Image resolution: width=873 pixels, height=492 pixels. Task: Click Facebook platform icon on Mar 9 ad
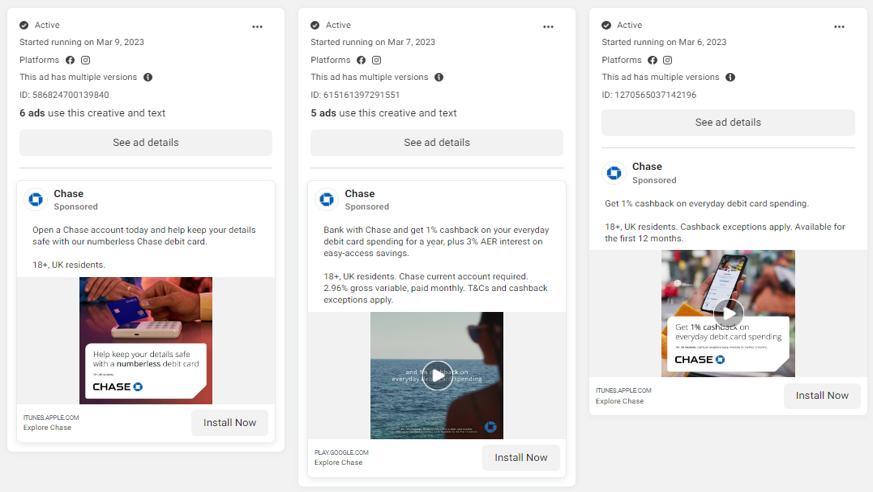click(70, 60)
